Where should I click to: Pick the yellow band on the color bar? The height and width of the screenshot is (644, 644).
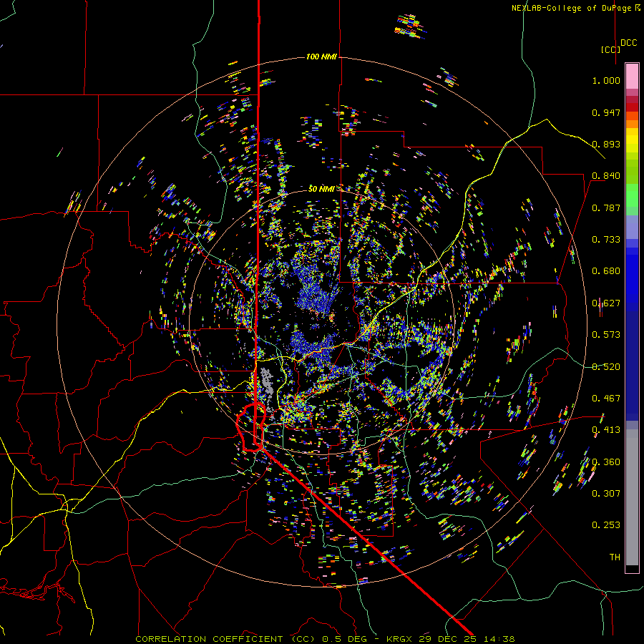pyautogui.click(x=632, y=140)
